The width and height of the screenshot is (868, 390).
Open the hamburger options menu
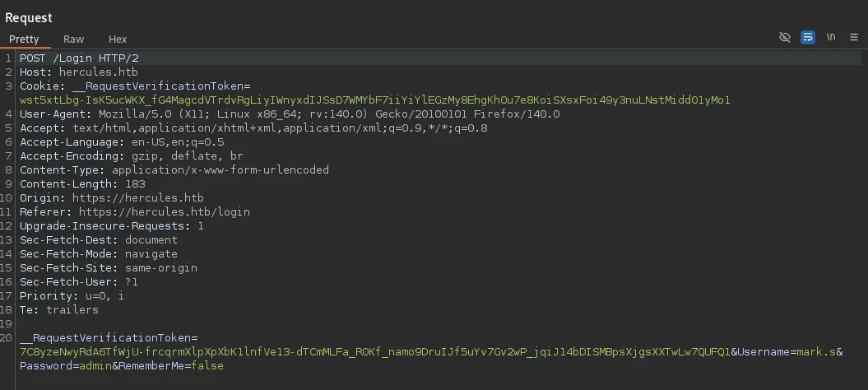coord(853,38)
